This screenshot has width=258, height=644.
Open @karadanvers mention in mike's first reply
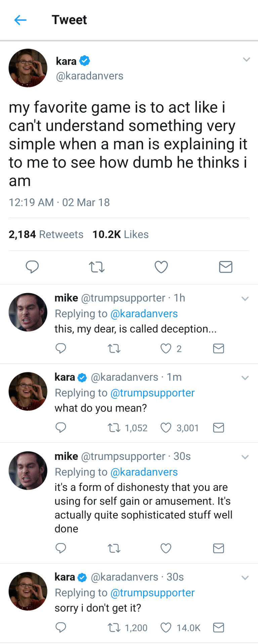tap(144, 314)
